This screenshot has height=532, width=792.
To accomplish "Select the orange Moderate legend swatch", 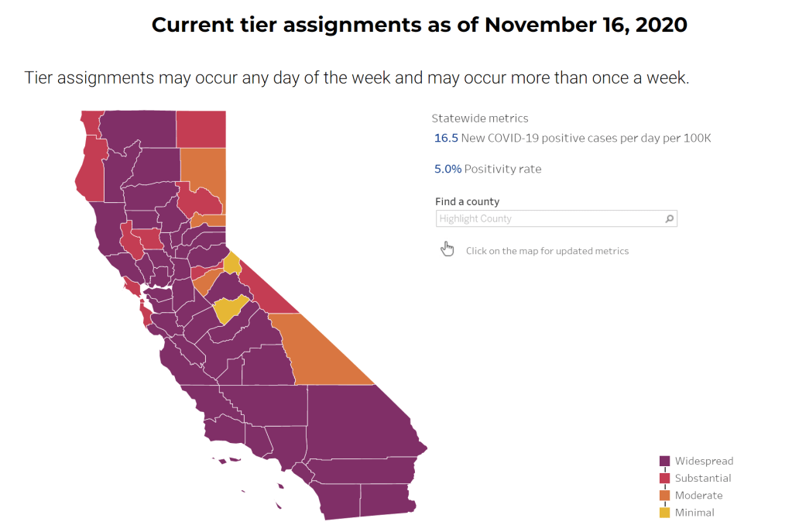I will pos(664,496).
